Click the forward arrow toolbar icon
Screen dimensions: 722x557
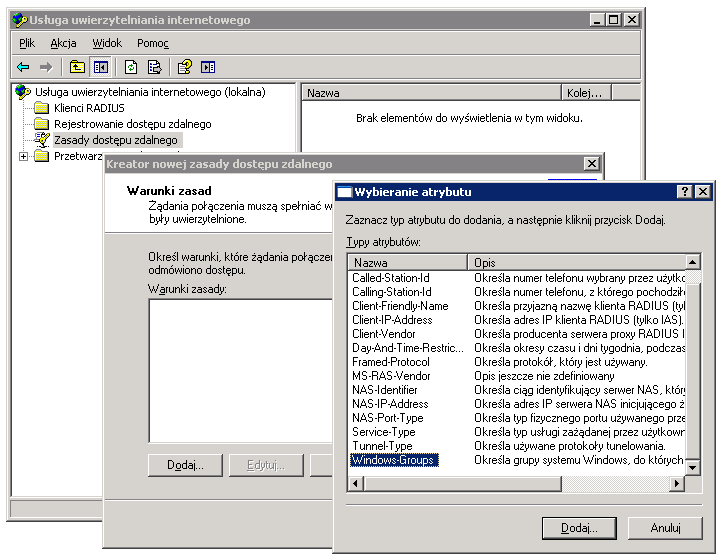(46, 67)
